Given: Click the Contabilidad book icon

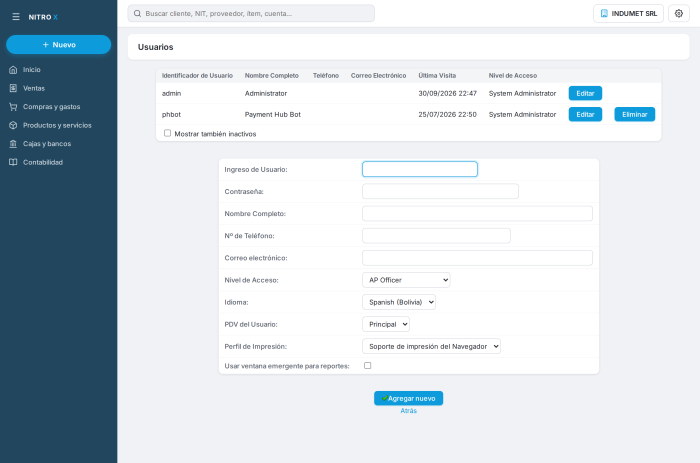Looking at the screenshot, I should click(x=13, y=163).
